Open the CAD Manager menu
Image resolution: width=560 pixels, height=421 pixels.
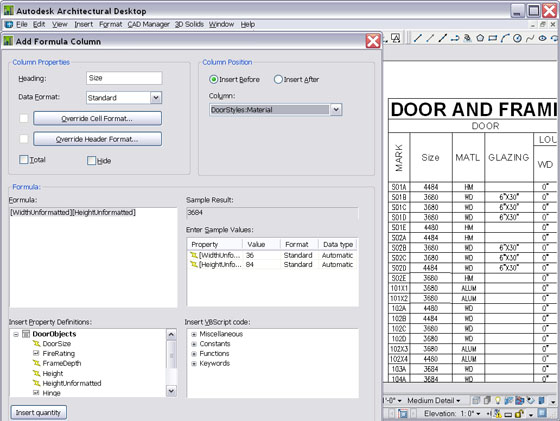pos(148,24)
